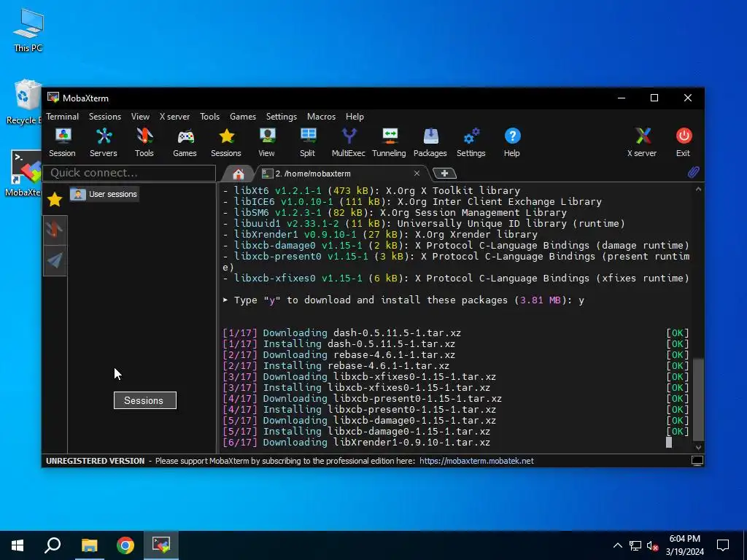Open the notification center icon
Viewport: 747px width, 560px height.
(723, 545)
